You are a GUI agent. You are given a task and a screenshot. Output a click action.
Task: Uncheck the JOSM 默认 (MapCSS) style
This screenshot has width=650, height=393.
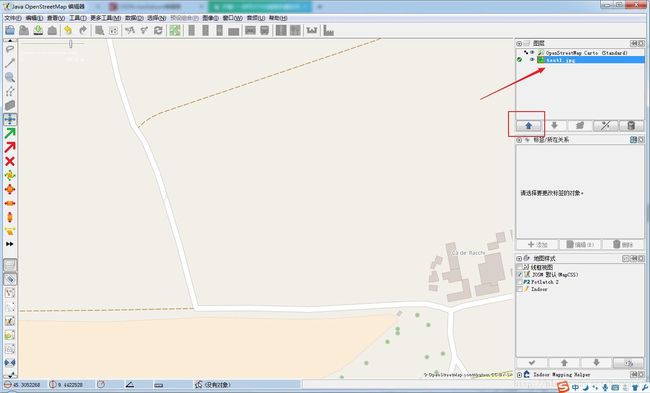519,274
